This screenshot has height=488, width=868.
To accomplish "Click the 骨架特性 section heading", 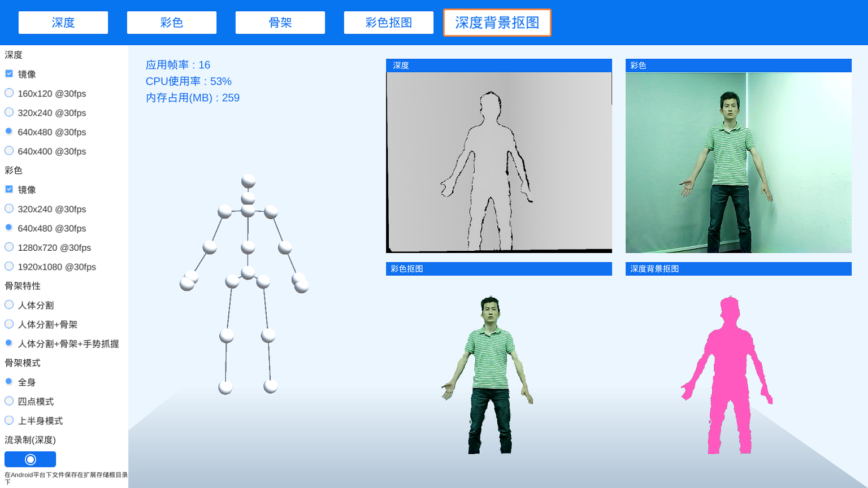I will pos(23,286).
